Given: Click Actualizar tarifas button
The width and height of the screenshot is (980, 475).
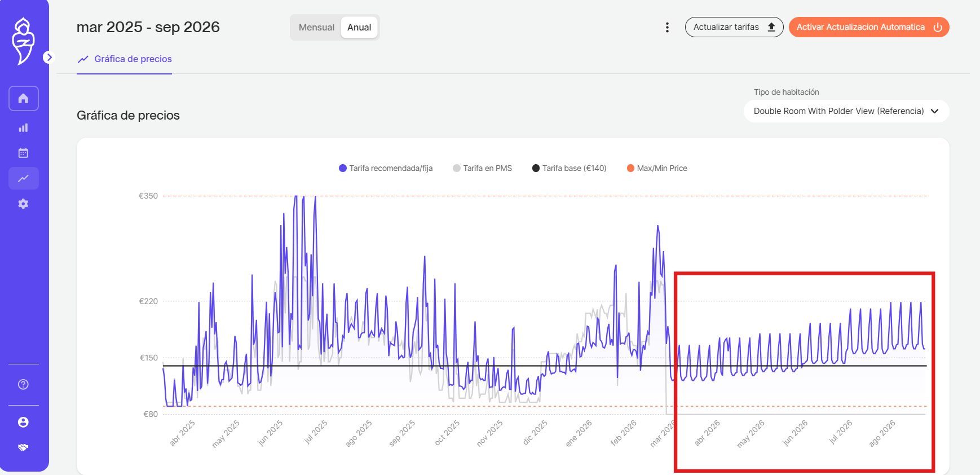Looking at the screenshot, I should 734,27.
